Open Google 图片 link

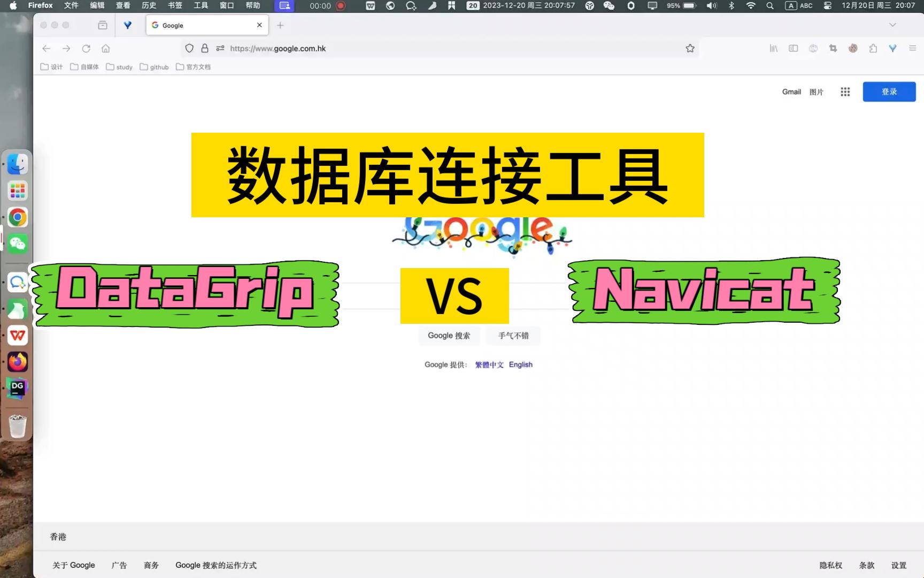click(x=817, y=92)
